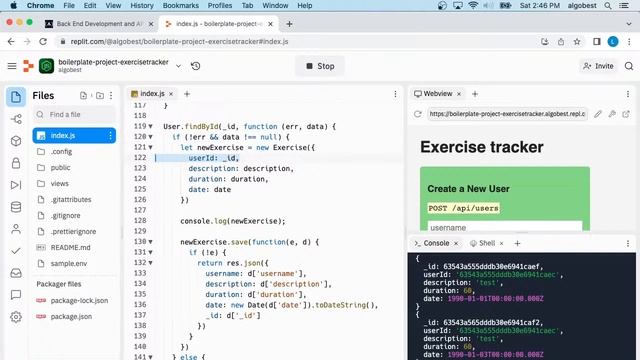Open the History menu in the menu bar
Viewport: 640px width, 360px height.
click(142, 6)
